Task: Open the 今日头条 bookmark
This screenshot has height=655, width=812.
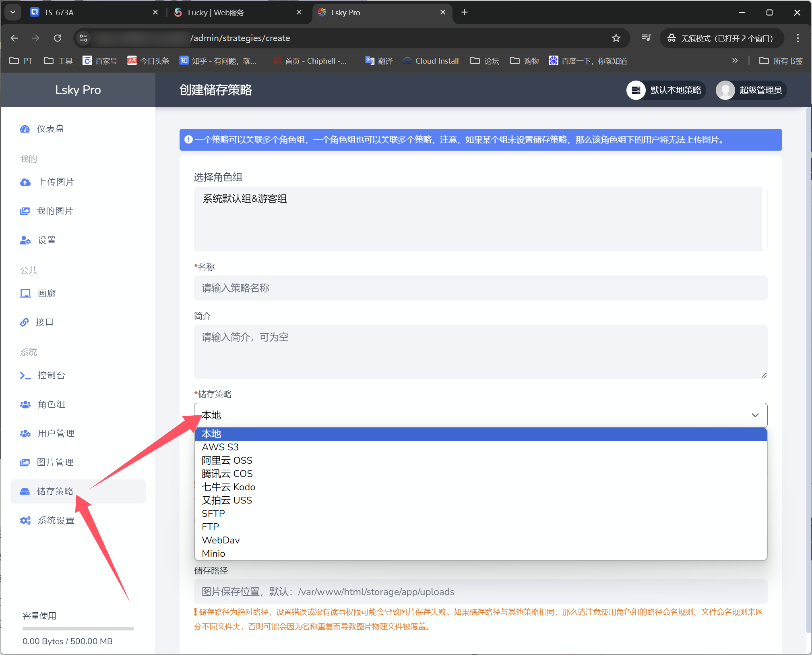Action: pyautogui.click(x=148, y=61)
